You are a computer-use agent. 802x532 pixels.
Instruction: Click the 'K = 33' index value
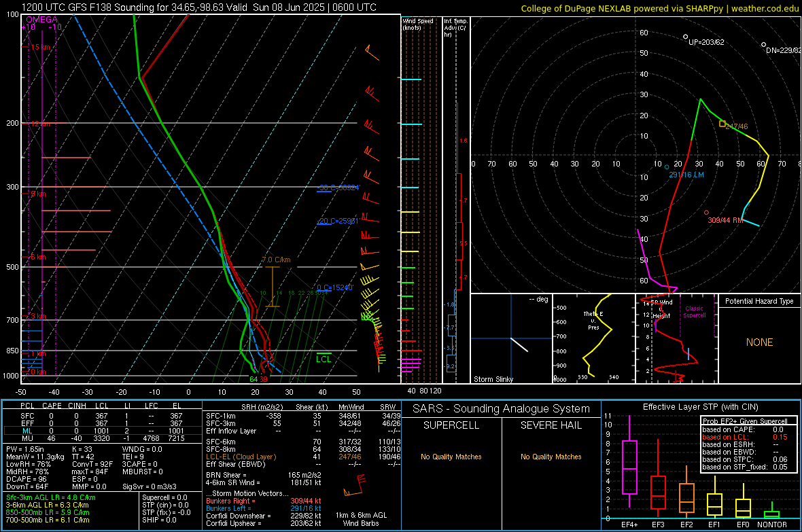pos(82,449)
